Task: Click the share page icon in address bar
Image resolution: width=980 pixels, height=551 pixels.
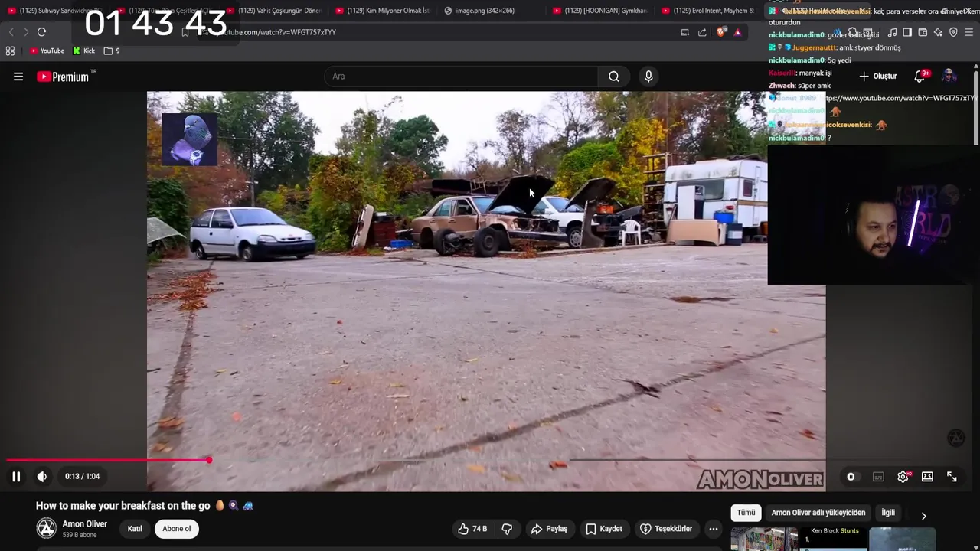Action: [x=702, y=32]
